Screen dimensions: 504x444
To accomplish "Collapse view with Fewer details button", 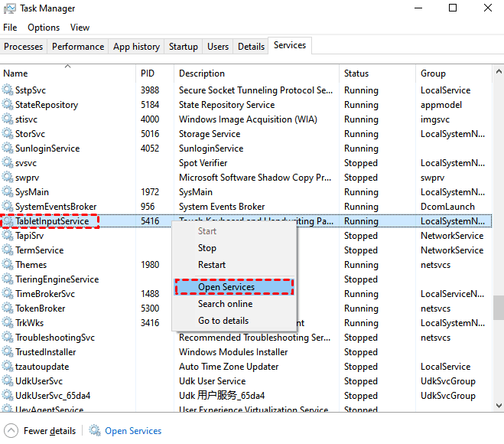I will pyautogui.click(x=50, y=431).
